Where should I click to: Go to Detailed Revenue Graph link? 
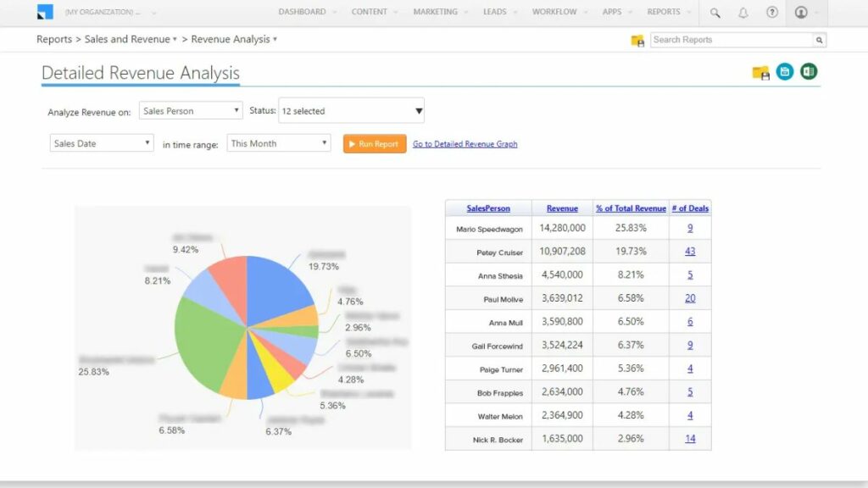pyautogui.click(x=465, y=143)
